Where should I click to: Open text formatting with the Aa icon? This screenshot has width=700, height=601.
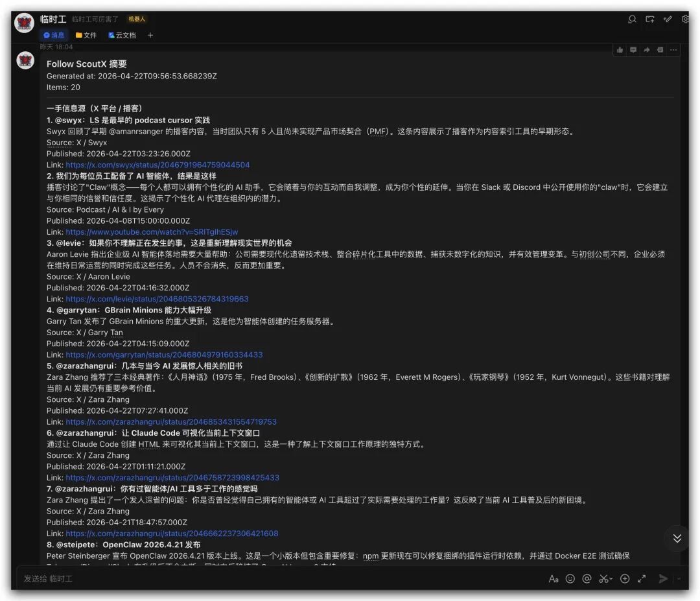point(553,578)
